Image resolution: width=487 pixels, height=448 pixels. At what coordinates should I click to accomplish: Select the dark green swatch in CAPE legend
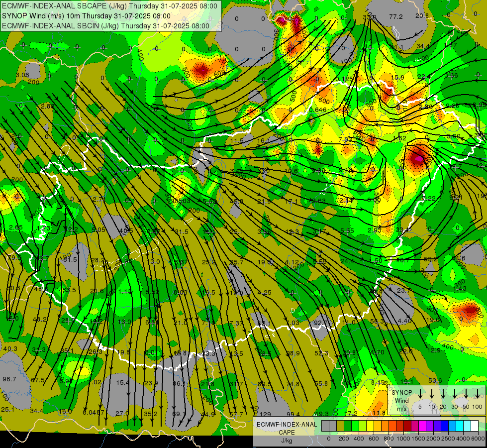coord(348,426)
